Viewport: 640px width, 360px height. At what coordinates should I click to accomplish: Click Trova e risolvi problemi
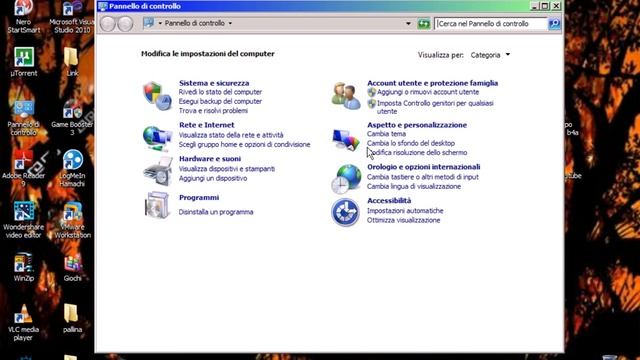pyautogui.click(x=213, y=111)
